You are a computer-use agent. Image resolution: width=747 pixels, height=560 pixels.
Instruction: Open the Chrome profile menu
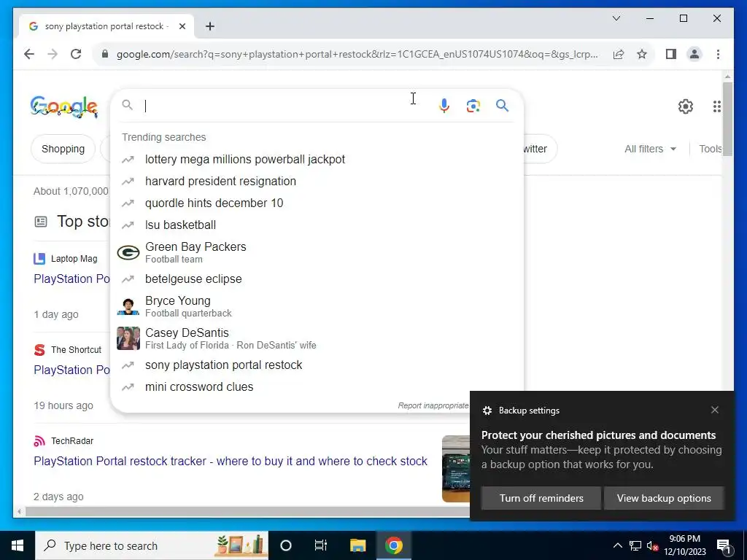pyautogui.click(x=694, y=54)
